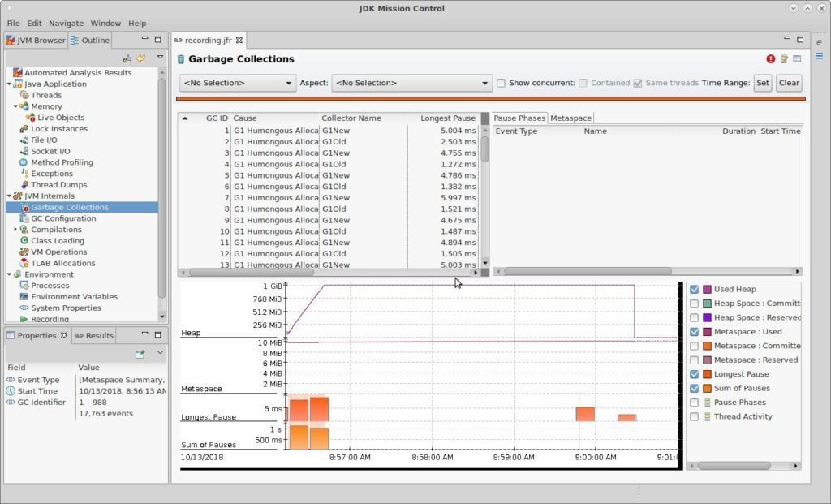Click the Cause column header
This screenshot has height=504, width=831.
(x=275, y=118)
